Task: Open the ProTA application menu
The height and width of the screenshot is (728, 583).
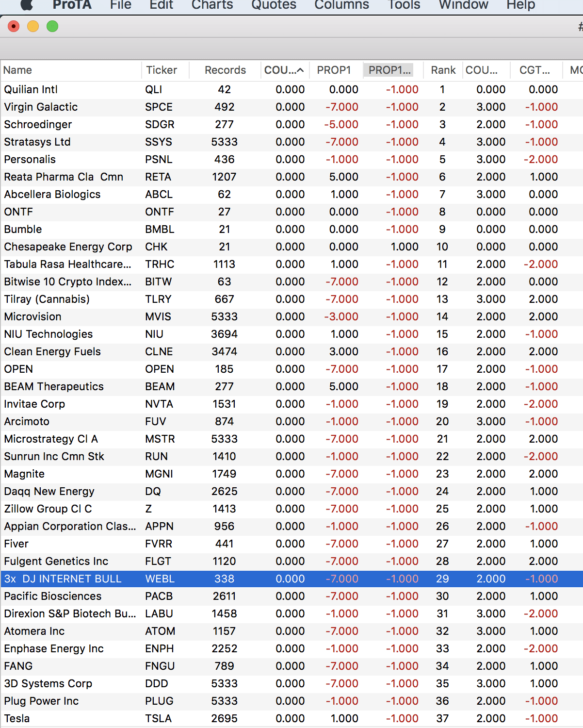Action: tap(72, 5)
